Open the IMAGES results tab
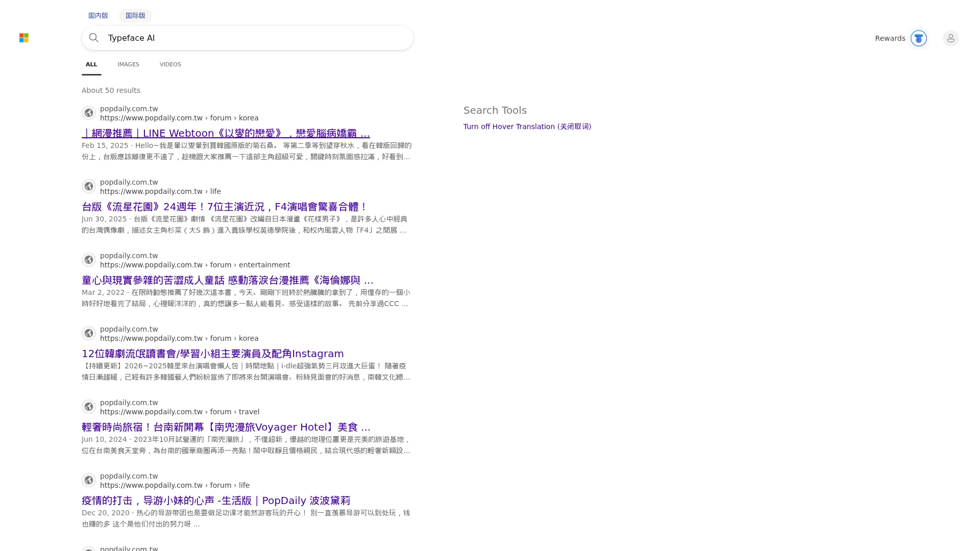This screenshot has width=980, height=551. 128,64
